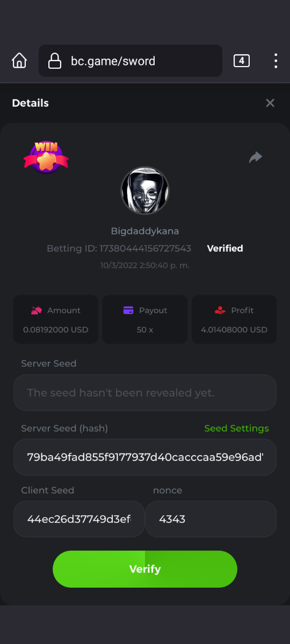The image size is (290, 644).
Task: Select the Server Seed hash field
Action: (x=145, y=457)
